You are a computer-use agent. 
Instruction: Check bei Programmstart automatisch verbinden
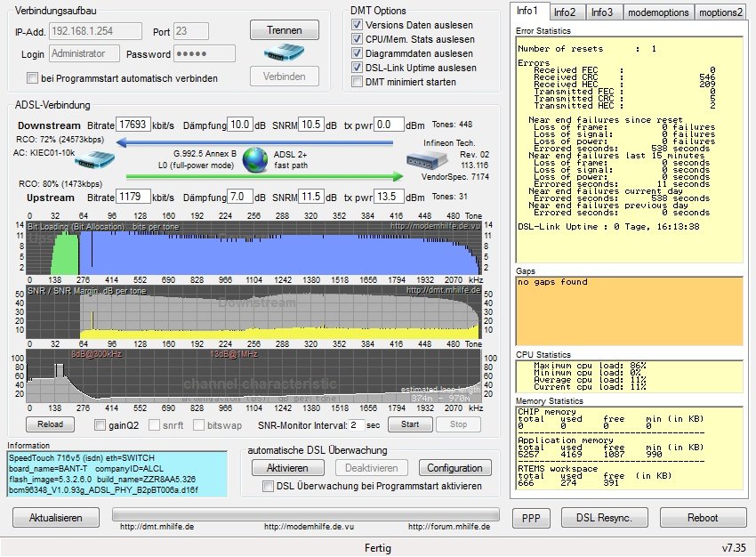[32, 77]
